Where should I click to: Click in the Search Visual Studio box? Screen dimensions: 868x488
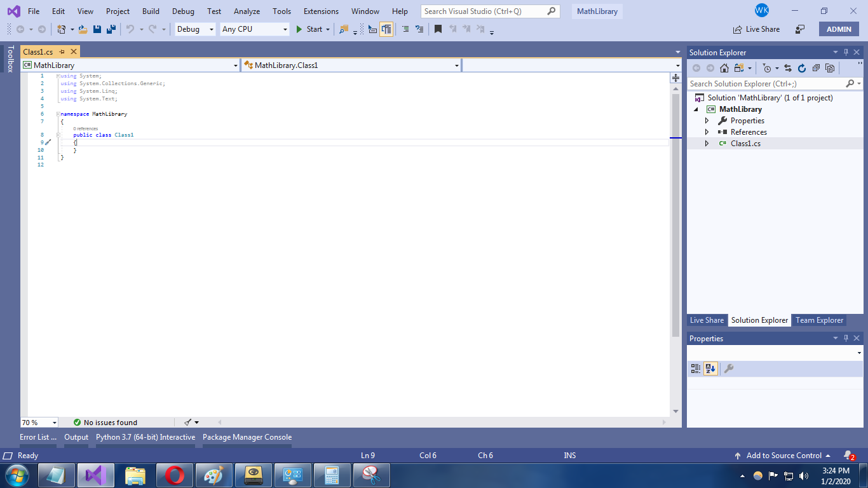tap(491, 11)
